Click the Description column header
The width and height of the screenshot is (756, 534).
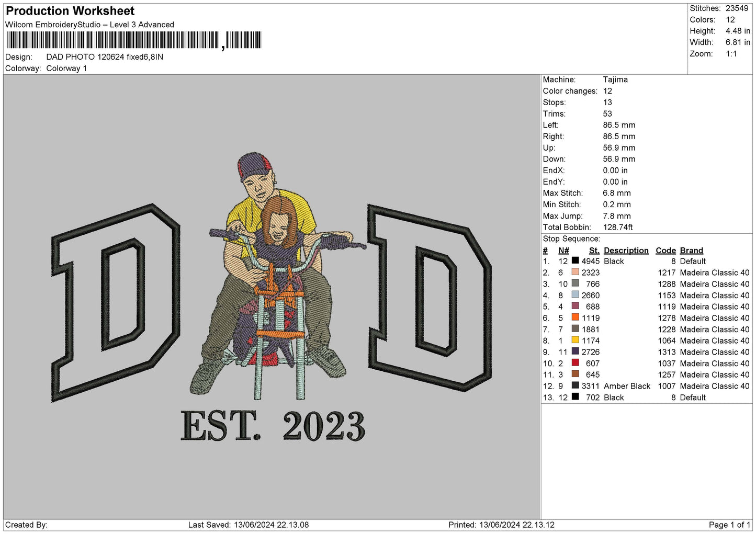point(626,251)
